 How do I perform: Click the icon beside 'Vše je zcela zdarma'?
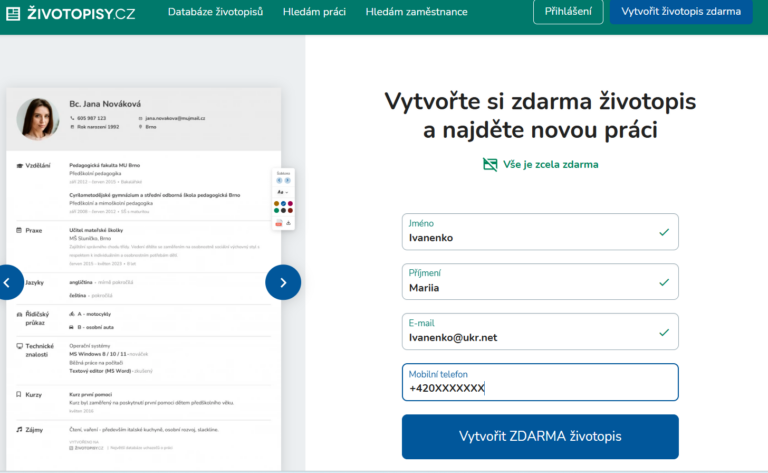click(x=490, y=164)
